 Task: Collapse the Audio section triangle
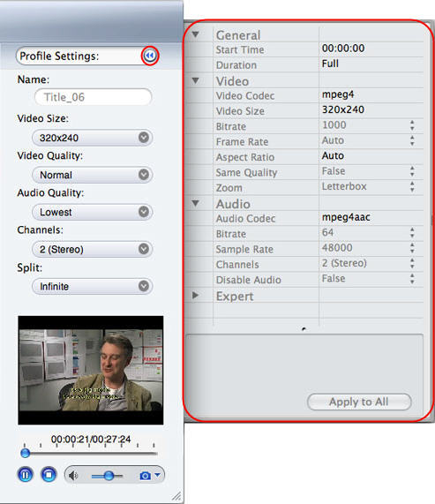[195, 203]
